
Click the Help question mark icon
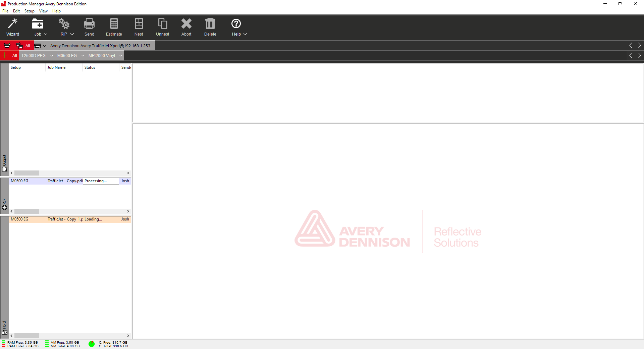[236, 24]
